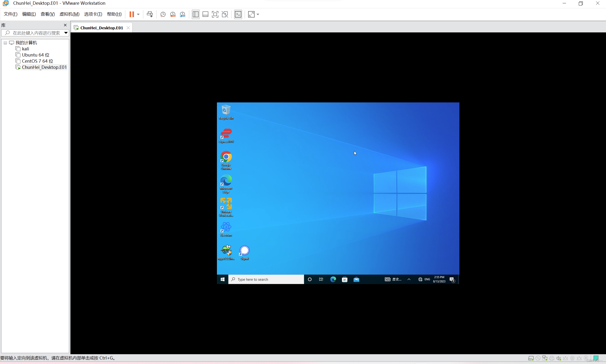606x364 pixels.
Task: Toggle the library sidebar view
Action: point(196,14)
